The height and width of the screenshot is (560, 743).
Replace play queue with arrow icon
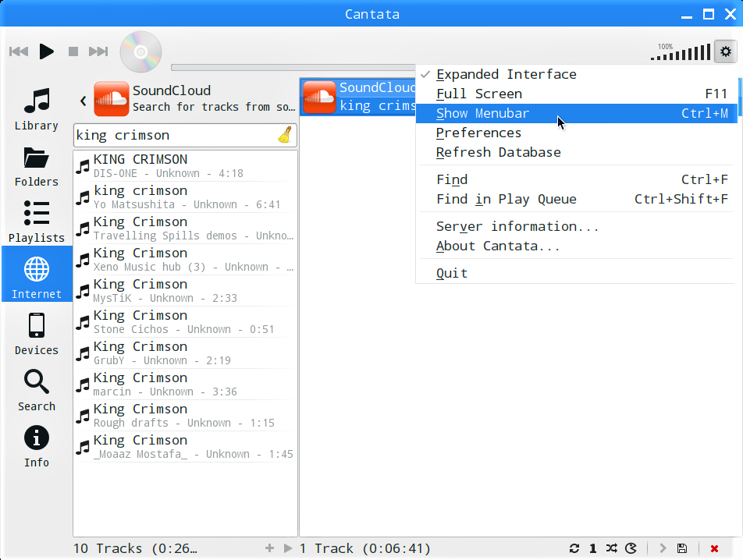pos(288,548)
